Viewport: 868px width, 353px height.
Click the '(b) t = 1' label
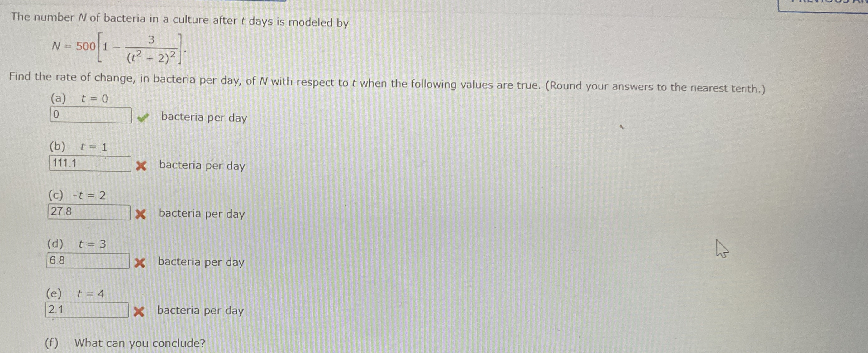pyautogui.click(x=78, y=147)
